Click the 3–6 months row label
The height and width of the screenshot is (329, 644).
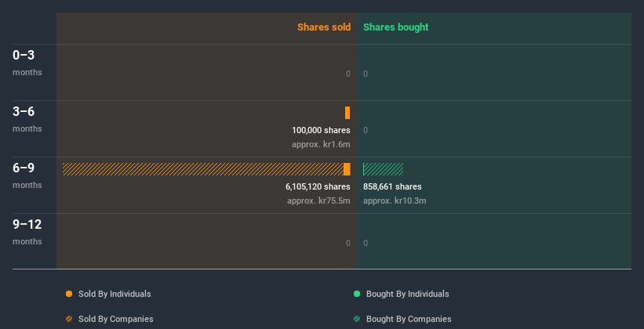coord(27,119)
